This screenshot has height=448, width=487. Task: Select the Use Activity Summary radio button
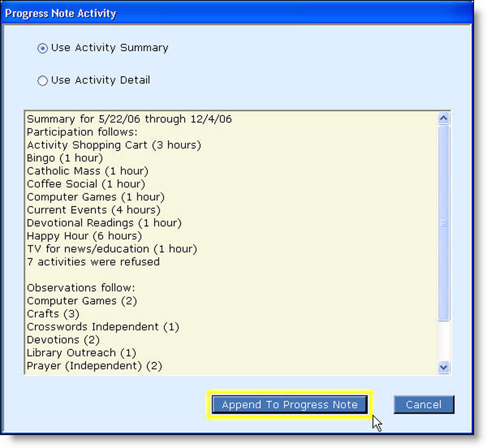point(42,48)
